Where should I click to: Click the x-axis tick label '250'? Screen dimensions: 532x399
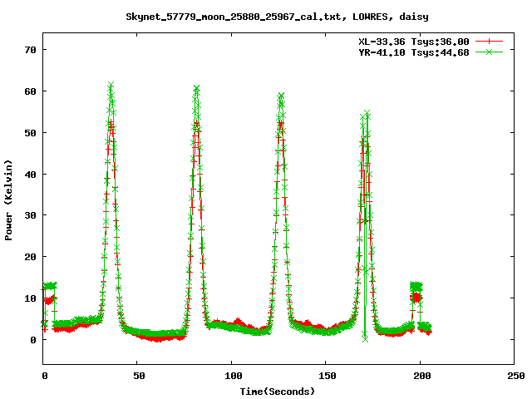click(516, 376)
